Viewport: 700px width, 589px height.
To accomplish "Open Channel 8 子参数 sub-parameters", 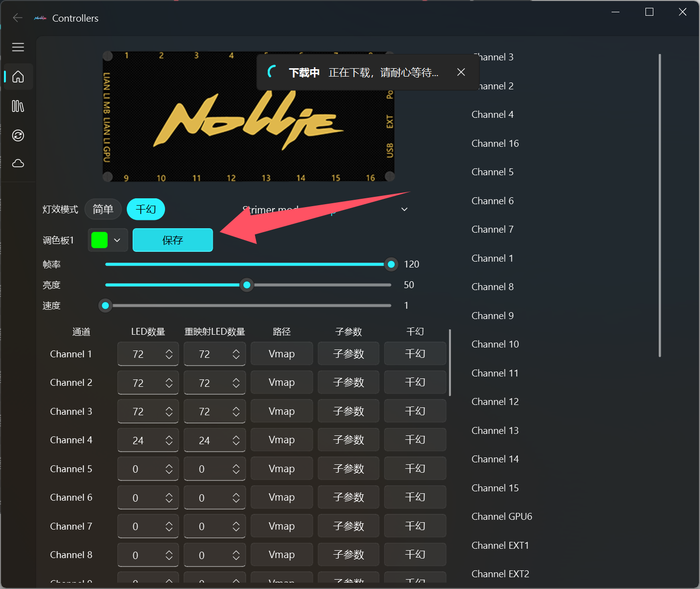I will 348,555.
